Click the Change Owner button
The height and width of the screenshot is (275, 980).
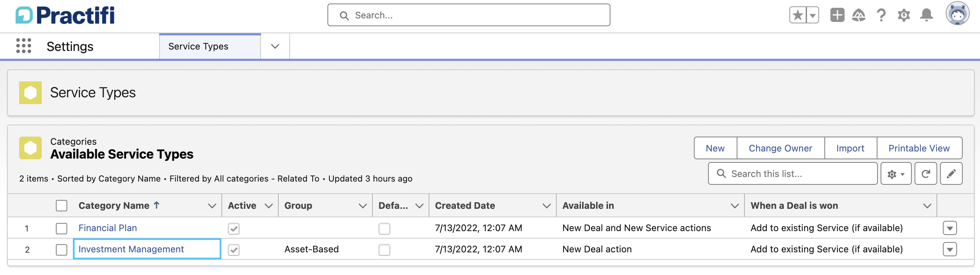pos(780,149)
